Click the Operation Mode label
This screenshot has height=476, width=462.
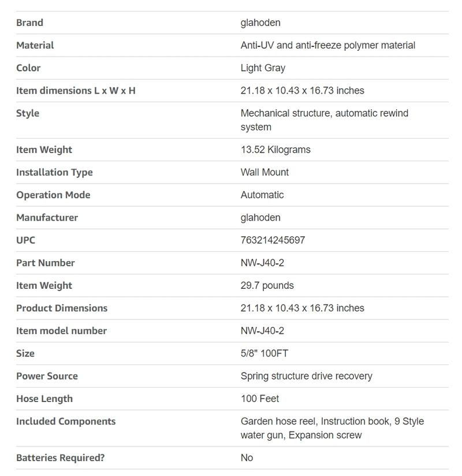tap(53, 195)
